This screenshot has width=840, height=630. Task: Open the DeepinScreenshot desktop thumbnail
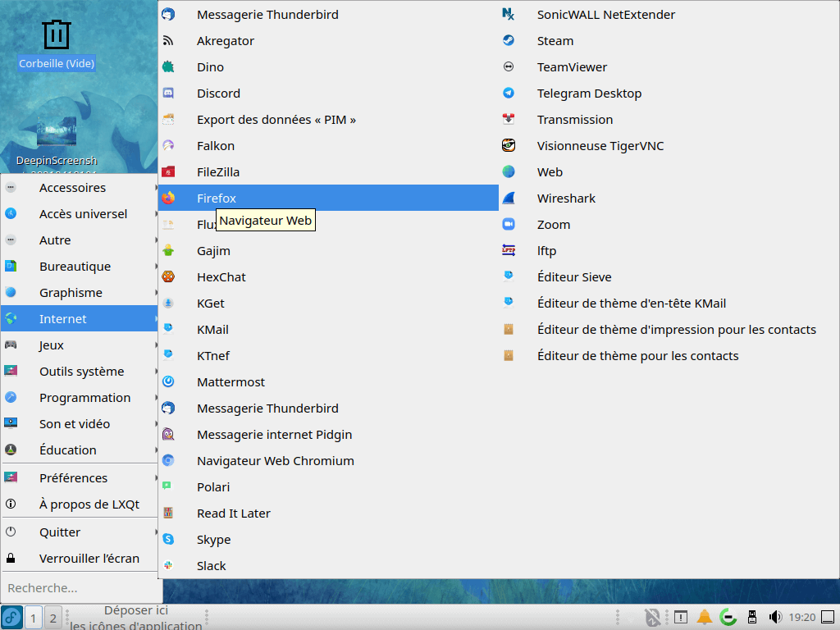[x=57, y=132]
